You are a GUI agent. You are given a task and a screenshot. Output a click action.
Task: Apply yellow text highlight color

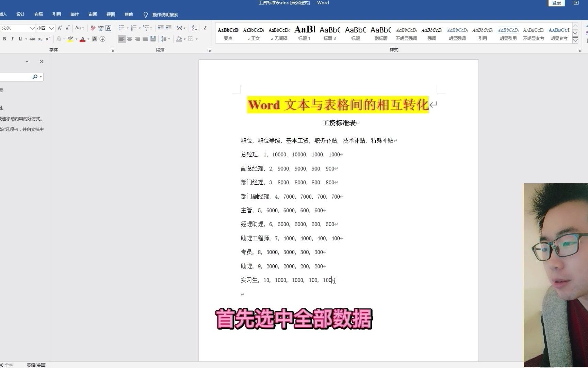70,39
